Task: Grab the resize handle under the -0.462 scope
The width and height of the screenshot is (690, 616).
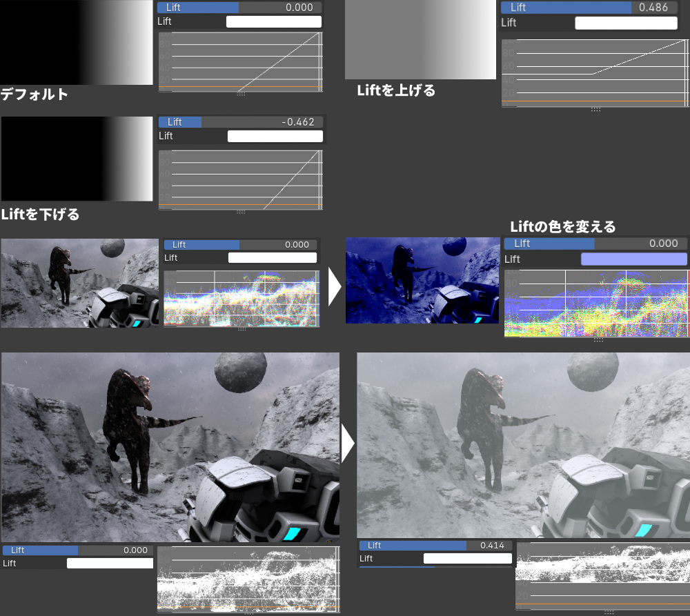Action: click(241, 212)
